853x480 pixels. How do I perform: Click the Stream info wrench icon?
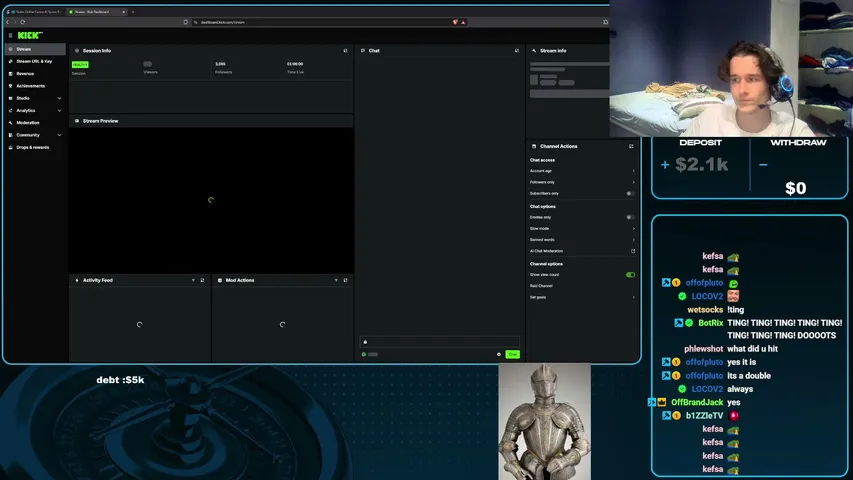point(534,51)
